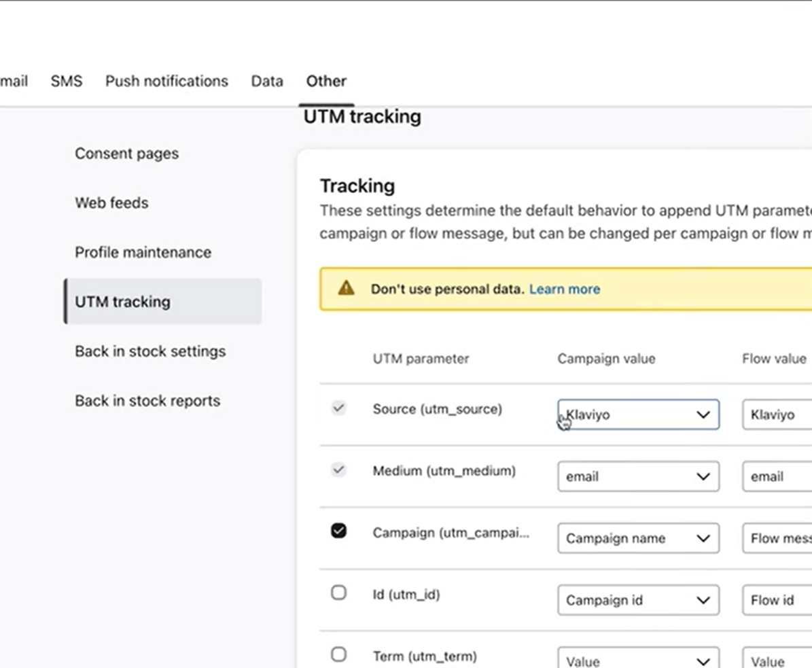The image size is (812, 668).
Task: Open Back in stock reports
Action: coord(147,401)
